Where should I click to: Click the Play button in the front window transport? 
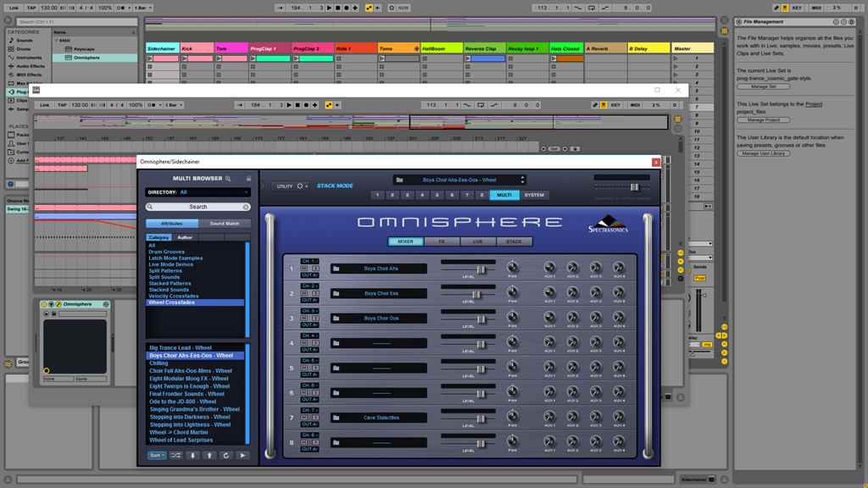[x=289, y=105]
